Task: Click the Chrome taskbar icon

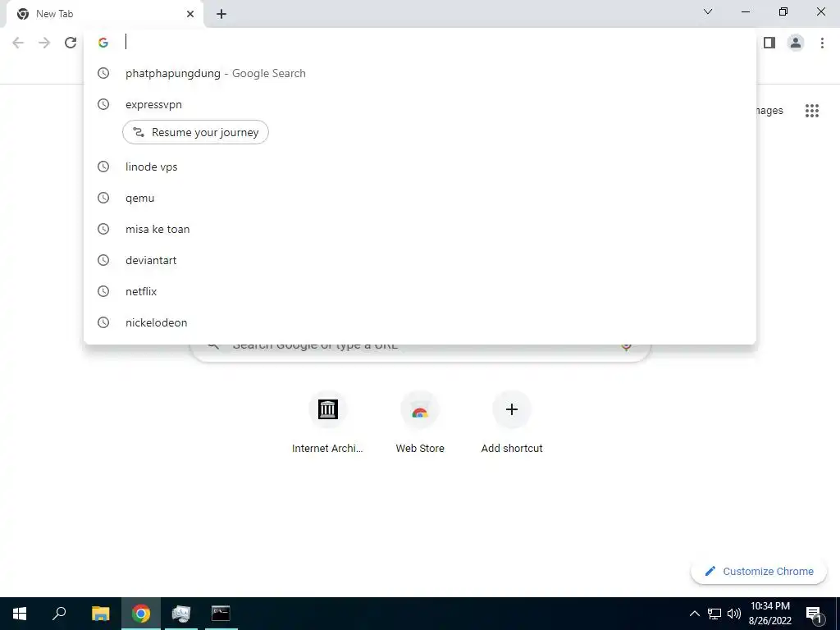Action: pyautogui.click(x=141, y=614)
